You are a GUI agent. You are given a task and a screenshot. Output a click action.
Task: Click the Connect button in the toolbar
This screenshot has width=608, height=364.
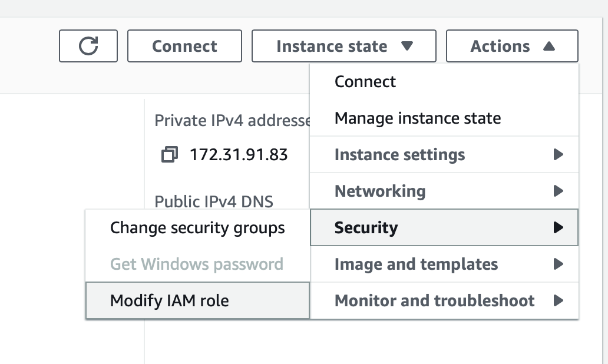[x=184, y=46]
